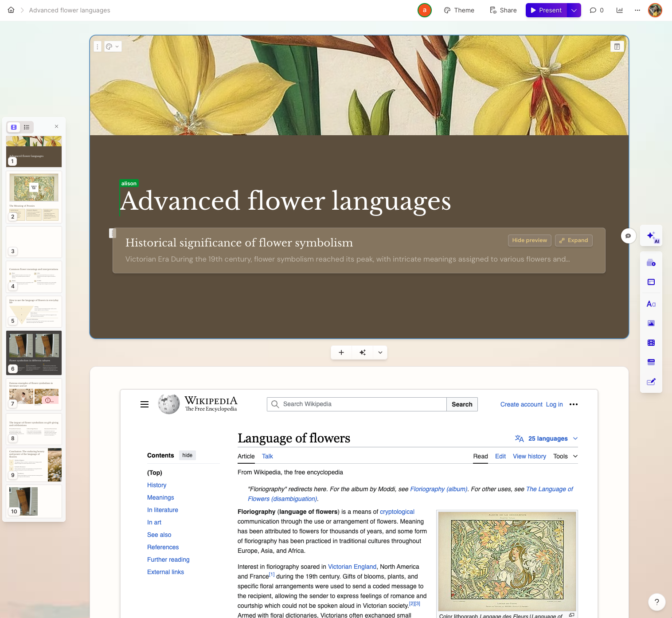Open the Share dialog
Viewport: 672px width, 618px height.
(503, 10)
